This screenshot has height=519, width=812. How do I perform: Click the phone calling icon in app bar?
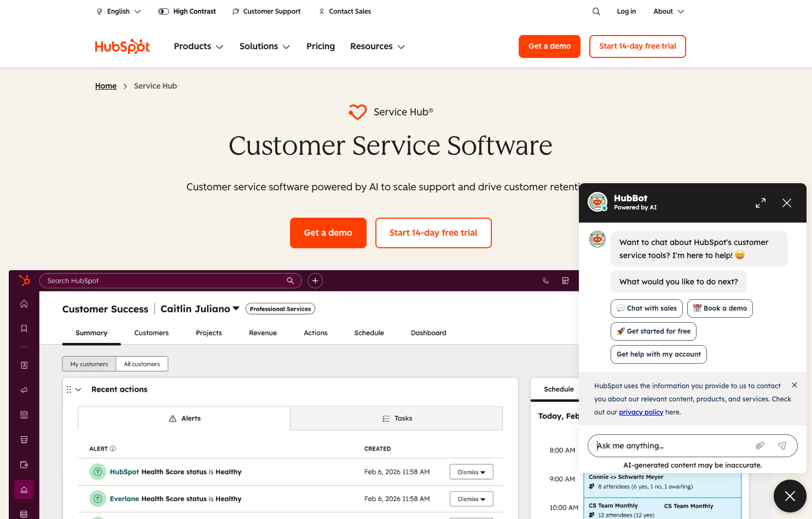546,281
